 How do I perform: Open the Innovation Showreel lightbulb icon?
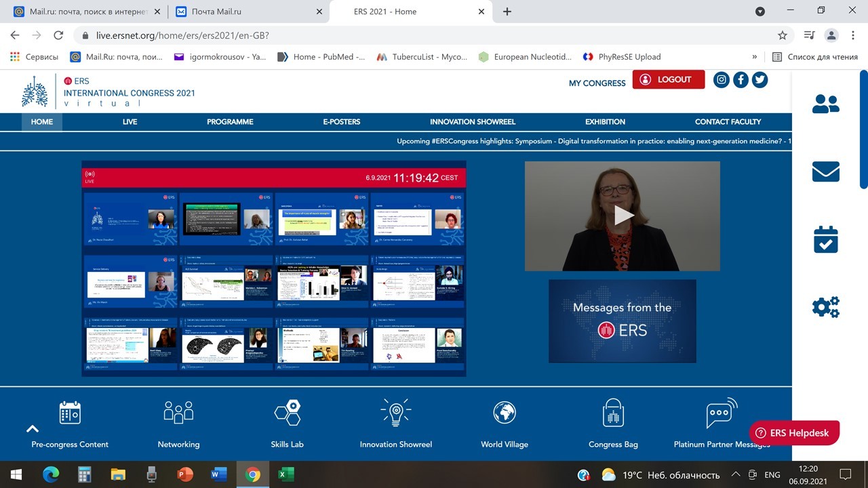click(396, 412)
